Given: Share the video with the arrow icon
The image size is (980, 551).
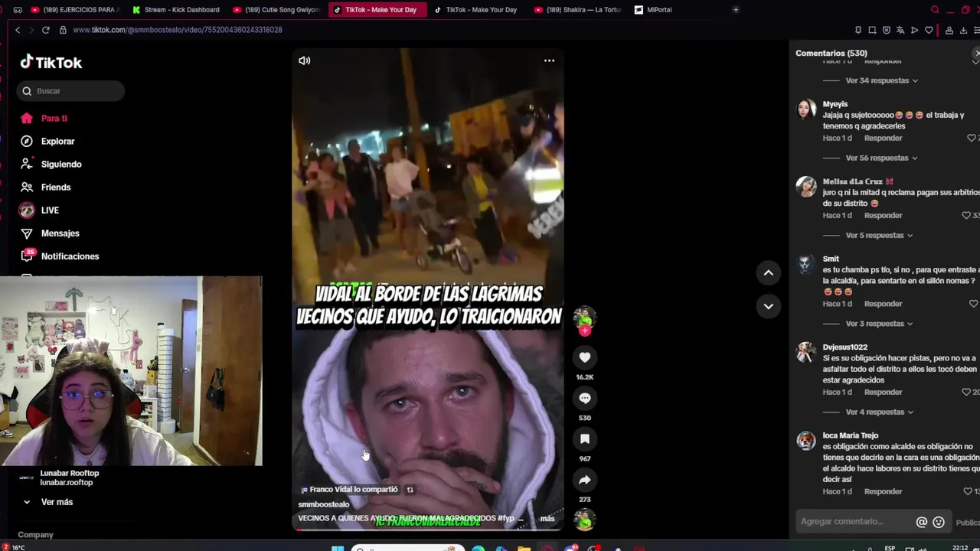Looking at the screenshot, I should tap(585, 480).
